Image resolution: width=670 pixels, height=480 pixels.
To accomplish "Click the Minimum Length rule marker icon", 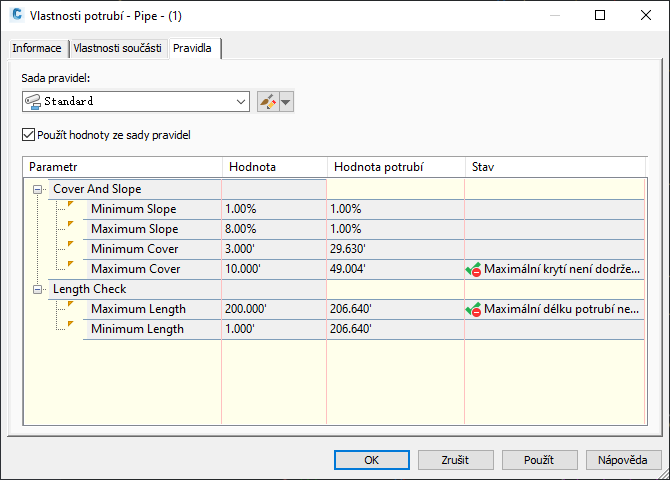I will tap(70, 325).
